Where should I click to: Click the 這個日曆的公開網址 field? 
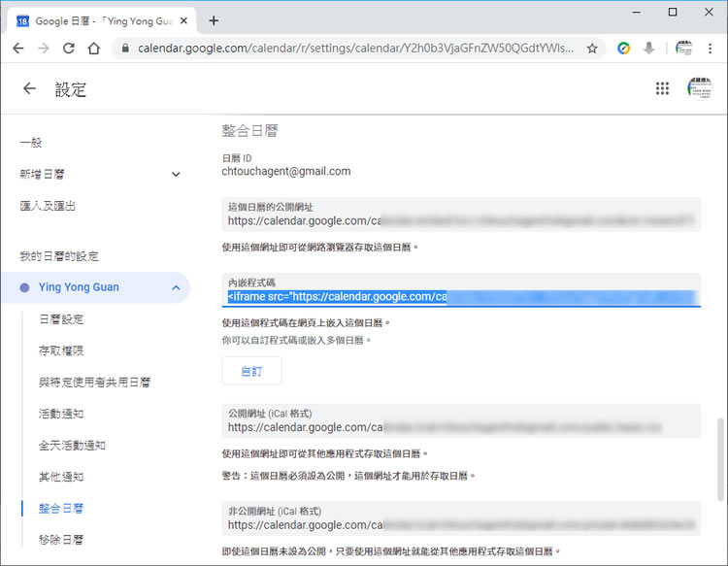[461, 220]
